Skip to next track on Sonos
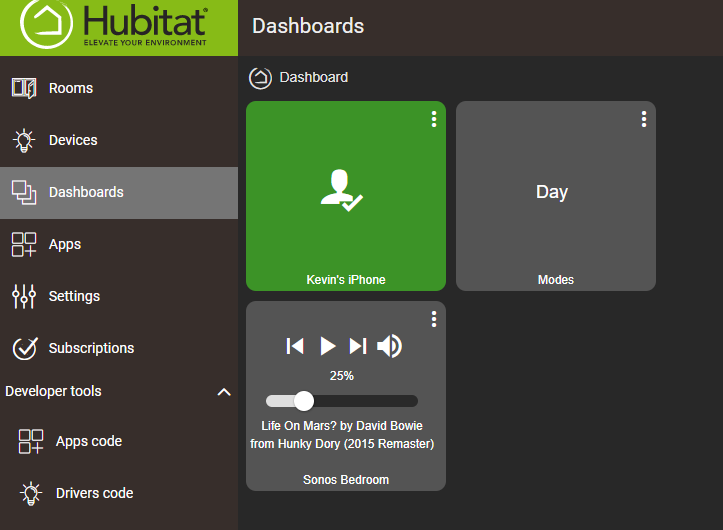Image resolution: width=723 pixels, height=530 pixels. [358, 346]
